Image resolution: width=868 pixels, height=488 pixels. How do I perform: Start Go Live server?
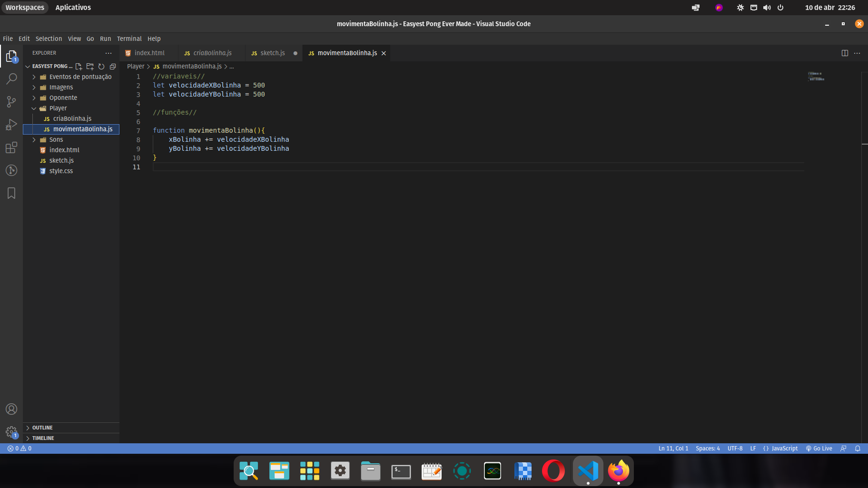pyautogui.click(x=819, y=449)
